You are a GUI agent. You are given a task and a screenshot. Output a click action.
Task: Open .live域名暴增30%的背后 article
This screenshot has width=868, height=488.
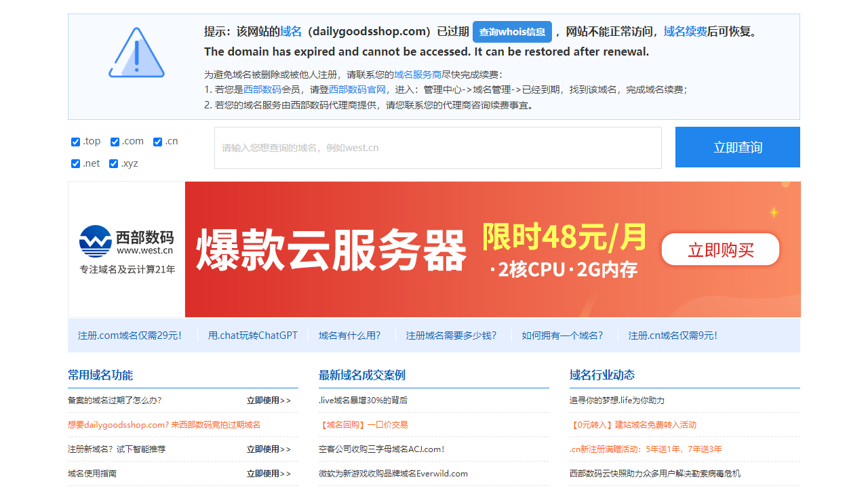(x=363, y=400)
